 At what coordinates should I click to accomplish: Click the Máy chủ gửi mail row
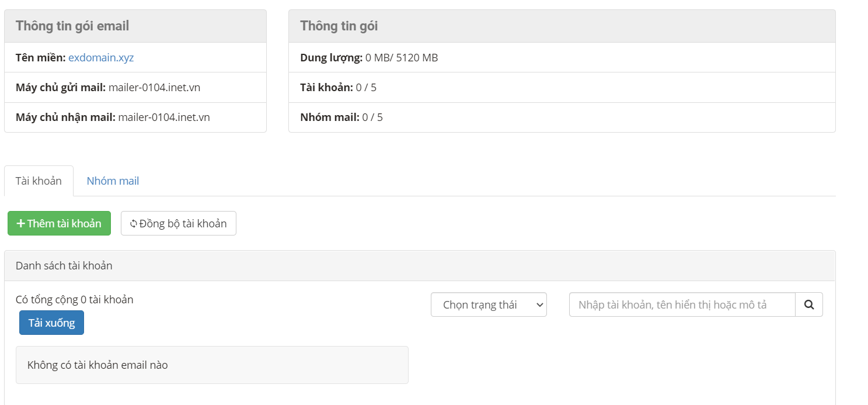click(x=135, y=87)
